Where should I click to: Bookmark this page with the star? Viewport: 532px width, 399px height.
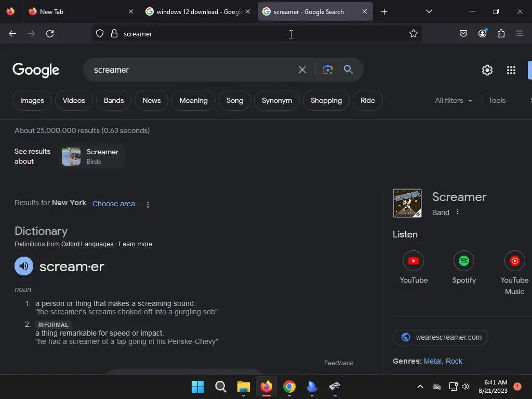pos(413,33)
